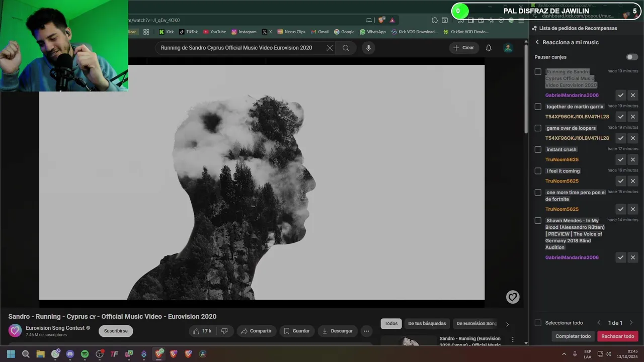Clear the YouTube search field
Screen dimensions: 644x362
[x=330, y=48]
